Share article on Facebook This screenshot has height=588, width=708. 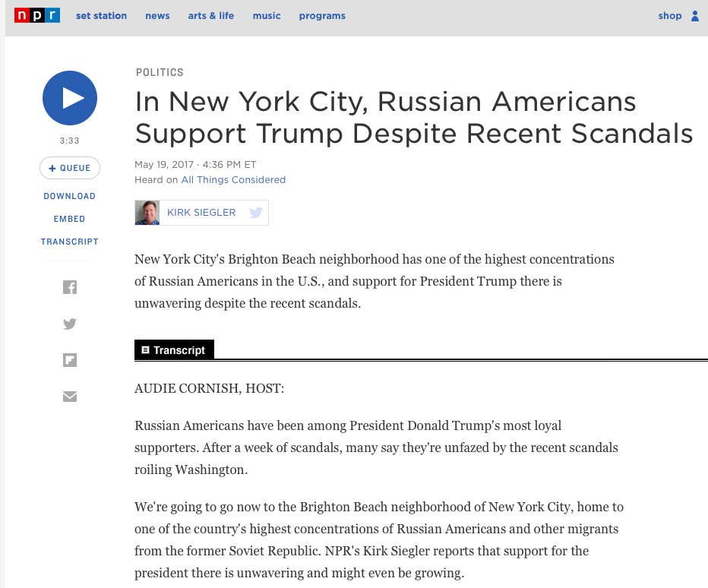coord(70,287)
